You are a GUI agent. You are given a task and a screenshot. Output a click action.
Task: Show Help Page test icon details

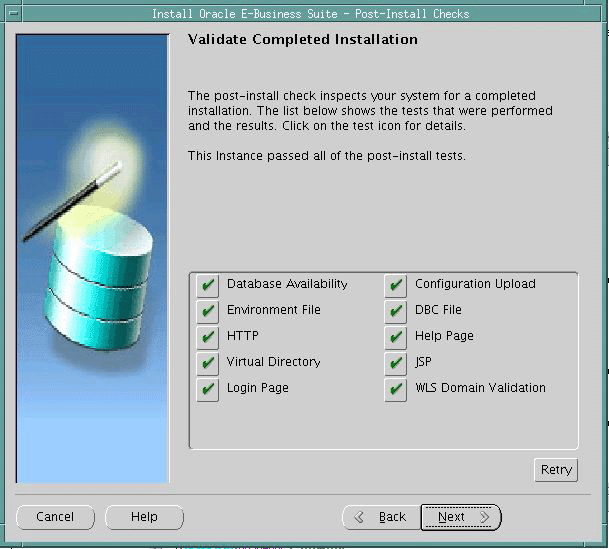(x=396, y=337)
